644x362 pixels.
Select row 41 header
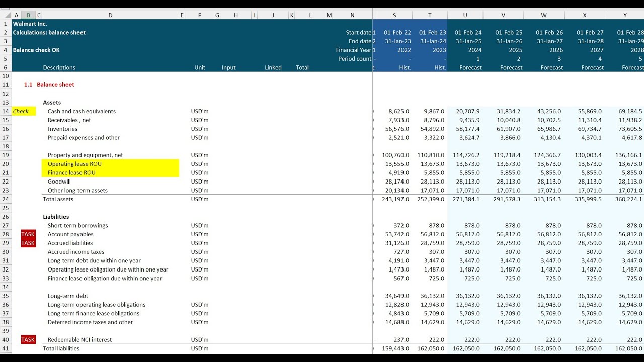6,348
